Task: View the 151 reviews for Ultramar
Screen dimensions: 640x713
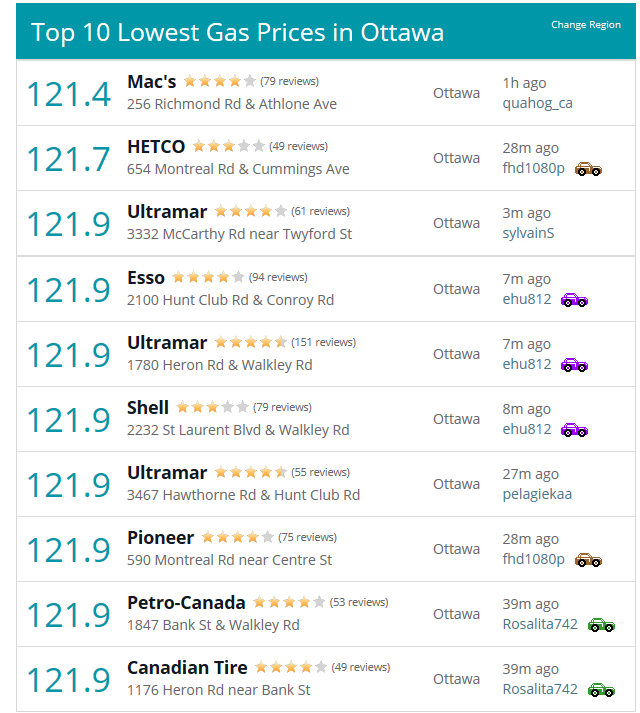Action: click(323, 342)
